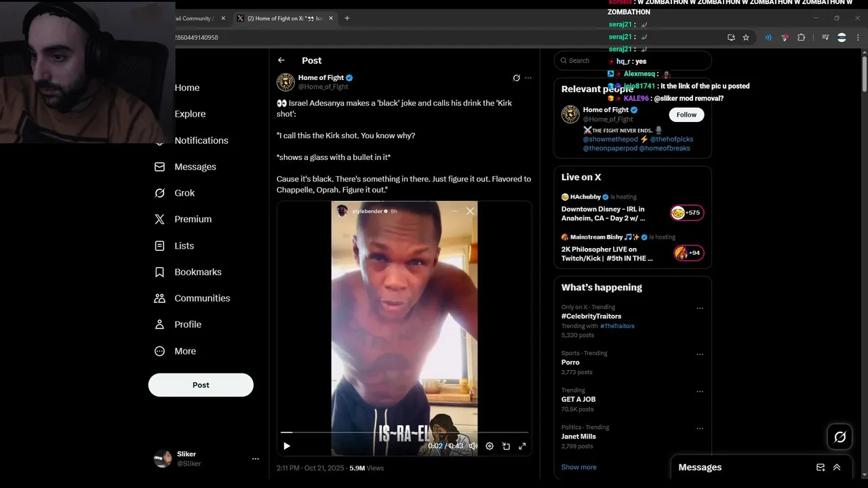Screen dimensions: 868x488
Task: Open Chrome profile avatar
Action: pyautogui.click(x=842, y=38)
